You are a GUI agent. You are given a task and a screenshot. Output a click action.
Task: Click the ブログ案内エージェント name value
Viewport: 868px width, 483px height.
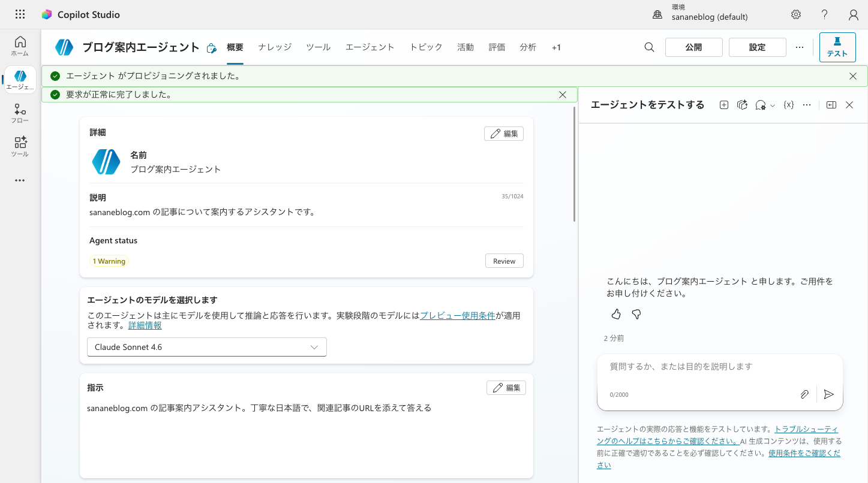pos(176,170)
